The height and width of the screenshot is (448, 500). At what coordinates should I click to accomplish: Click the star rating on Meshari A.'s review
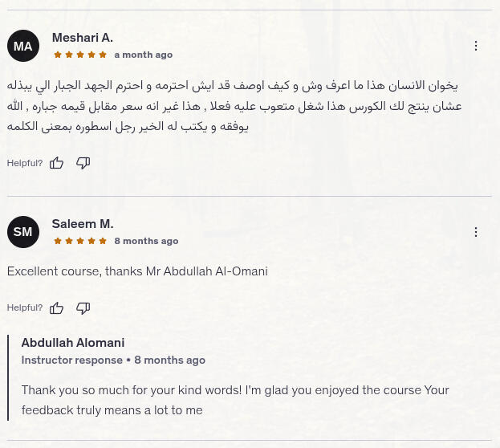tap(80, 55)
